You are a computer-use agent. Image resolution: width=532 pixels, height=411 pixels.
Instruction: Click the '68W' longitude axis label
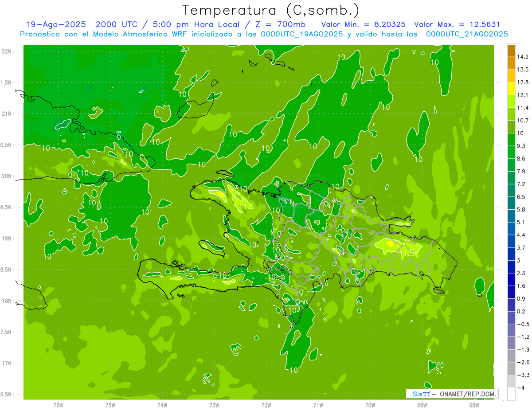click(474, 405)
